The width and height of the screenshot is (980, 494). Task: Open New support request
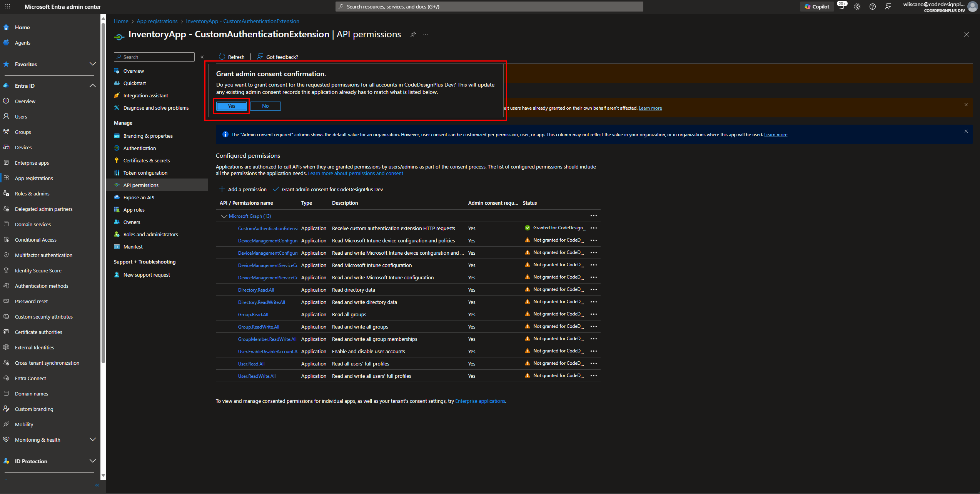[147, 275]
